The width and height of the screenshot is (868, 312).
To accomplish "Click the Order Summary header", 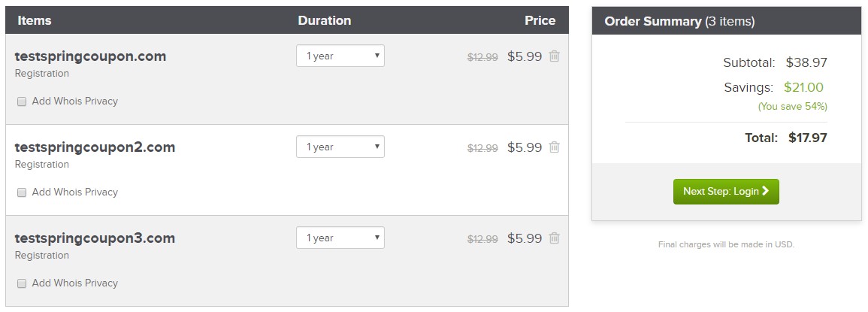I will coord(679,21).
